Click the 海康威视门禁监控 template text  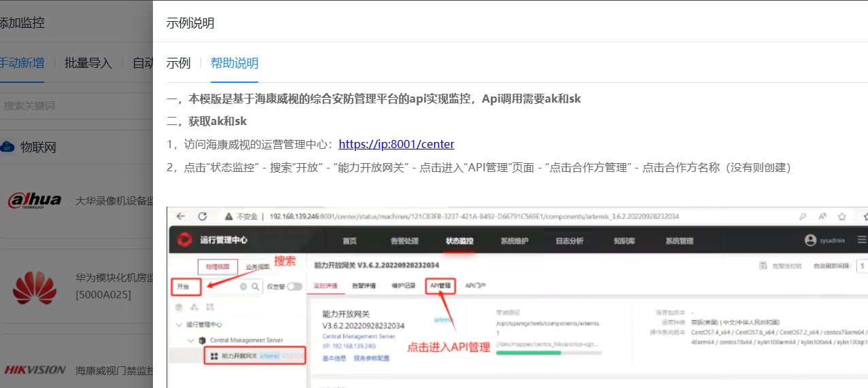[x=114, y=371]
